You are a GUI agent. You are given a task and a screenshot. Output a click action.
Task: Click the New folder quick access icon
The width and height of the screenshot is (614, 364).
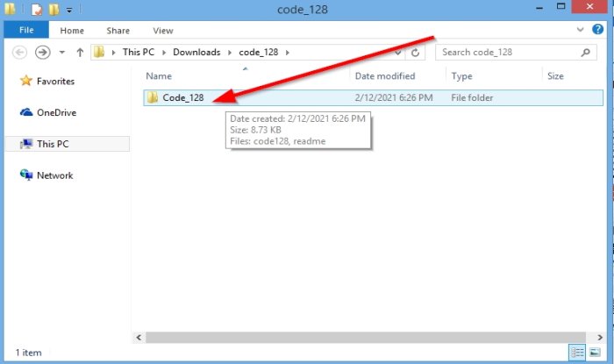click(54, 9)
